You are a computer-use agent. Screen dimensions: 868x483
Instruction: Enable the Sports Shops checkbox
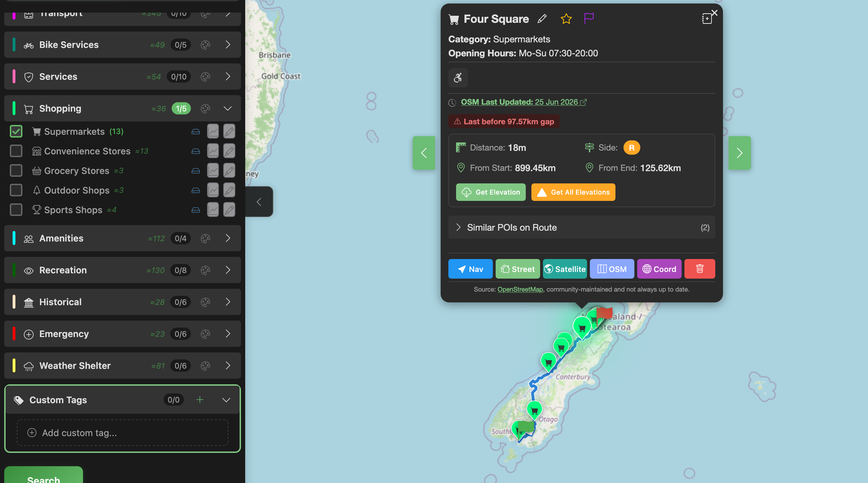pos(16,210)
